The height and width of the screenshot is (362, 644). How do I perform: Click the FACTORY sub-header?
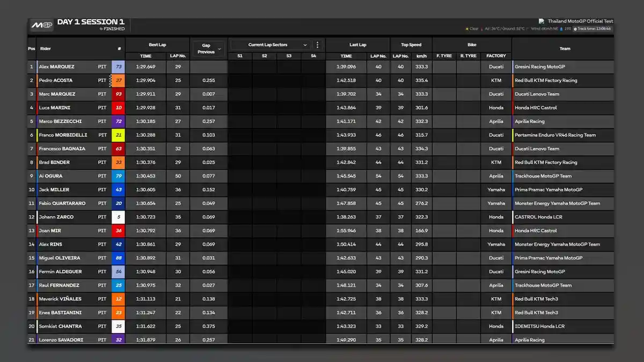[496, 56]
